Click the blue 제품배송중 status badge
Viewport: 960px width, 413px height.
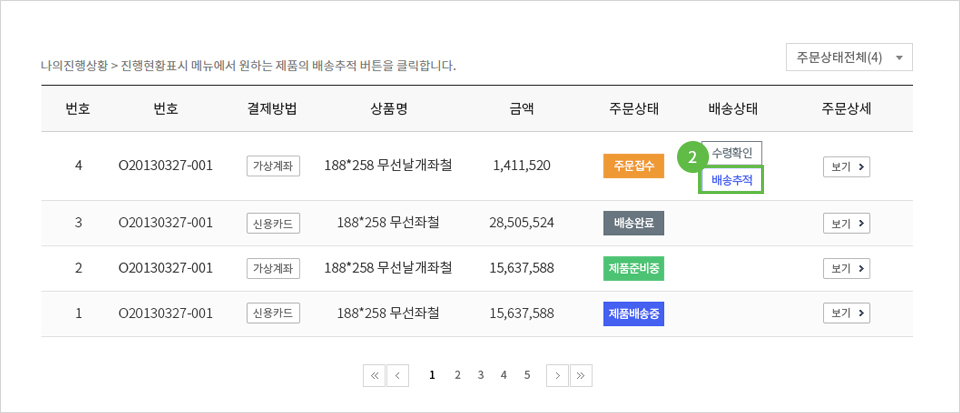tap(634, 313)
